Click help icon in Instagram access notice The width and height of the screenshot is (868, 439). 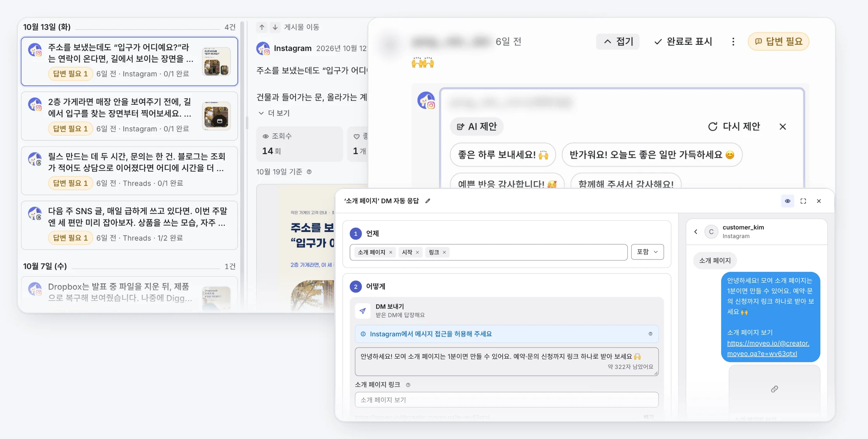point(651,334)
